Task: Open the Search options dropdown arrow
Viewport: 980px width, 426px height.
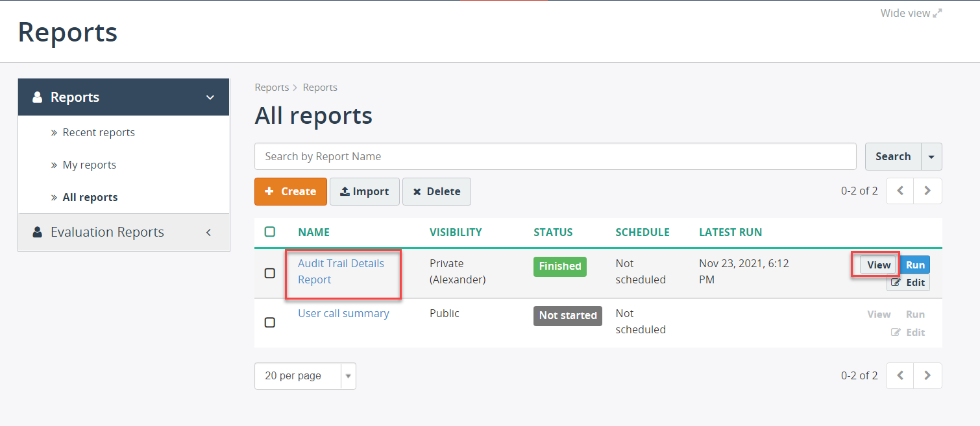Action: click(x=932, y=156)
